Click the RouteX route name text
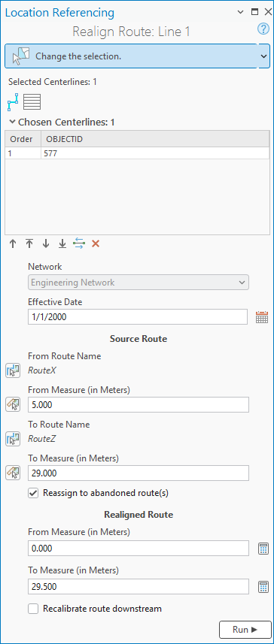274x644 pixels. pos(42,370)
